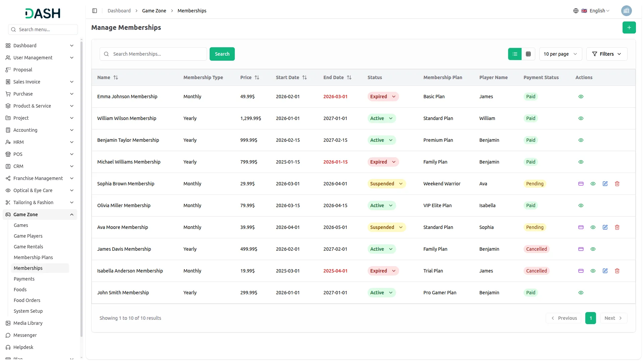This screenshot has width=644, height=362.
Task: Click the green Search button
Action: point(222,54)
